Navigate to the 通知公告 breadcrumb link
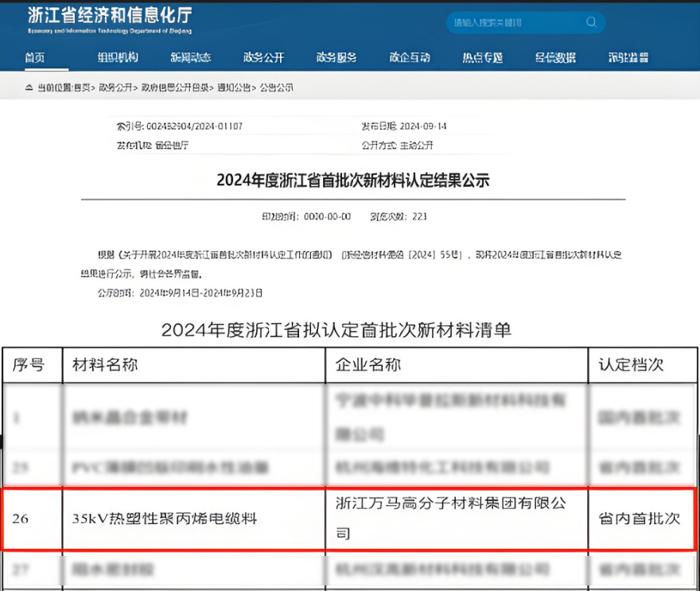The image size is (700, 591). click(x=235, y=87)
